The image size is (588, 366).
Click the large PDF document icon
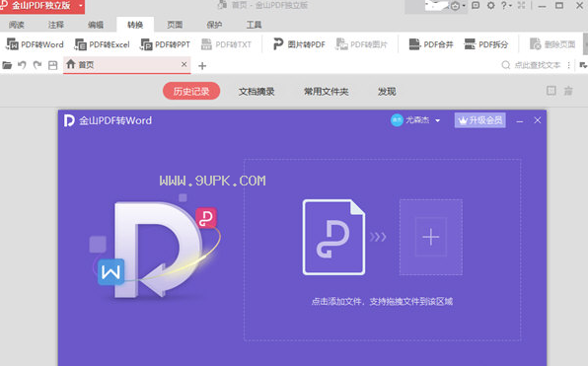coord(333,237)
